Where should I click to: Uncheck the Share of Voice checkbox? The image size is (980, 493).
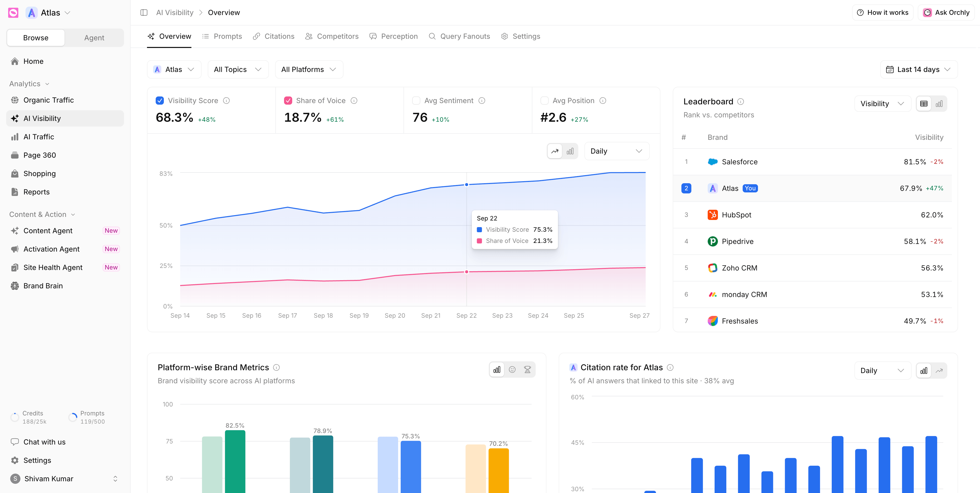(288, 101)
